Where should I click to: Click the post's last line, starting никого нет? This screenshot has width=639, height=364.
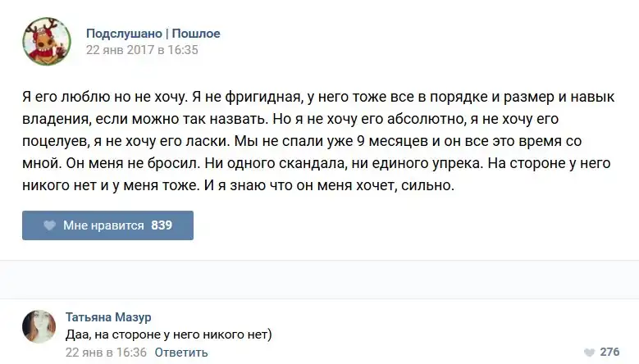[238, 187]
